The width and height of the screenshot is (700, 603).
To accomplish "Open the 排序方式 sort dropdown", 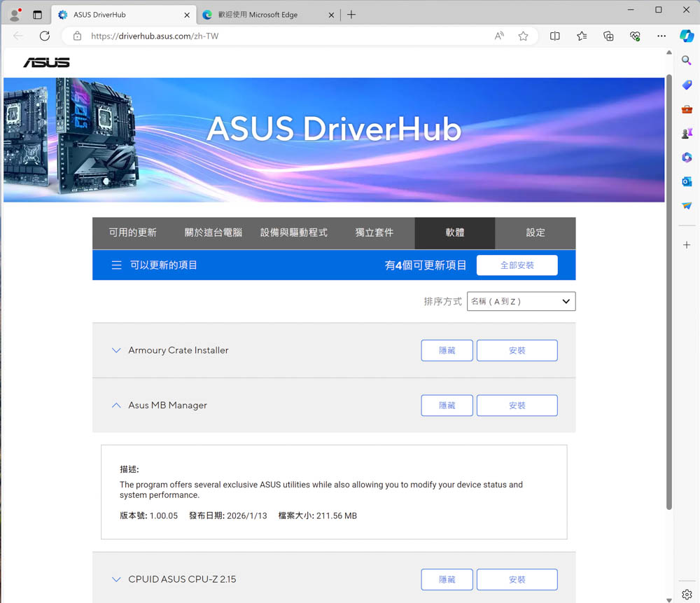I will 521,301.
